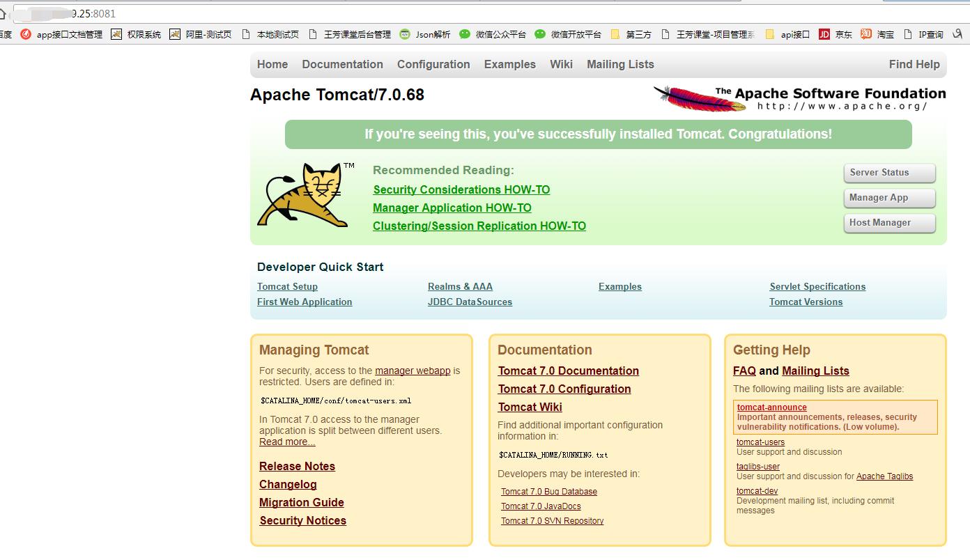Open the 阿里-测试页 bookmark icon

175,34
